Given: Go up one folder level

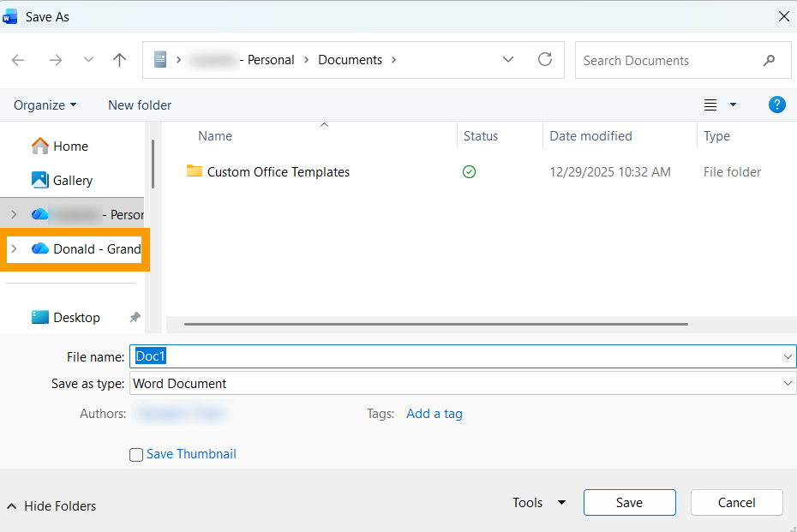Looking at the screenshot, I should 120,60.
